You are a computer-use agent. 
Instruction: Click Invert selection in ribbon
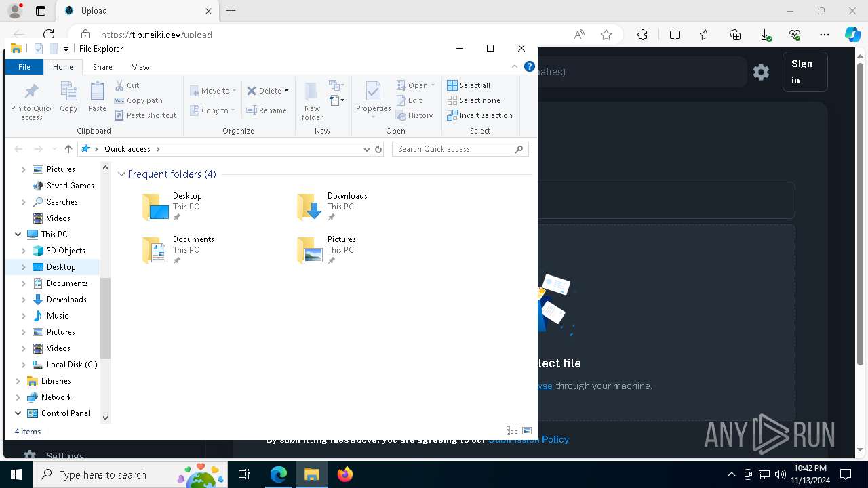480,115
